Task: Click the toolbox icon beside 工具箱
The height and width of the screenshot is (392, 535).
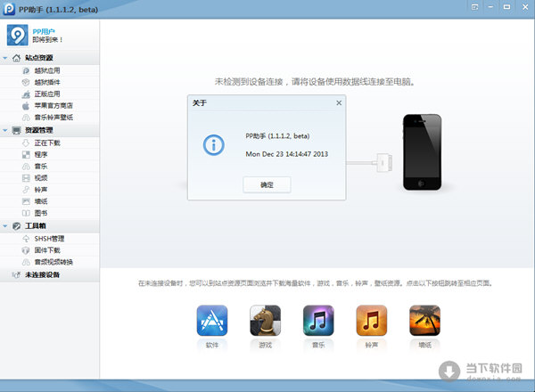Action: tap(16, 226)
